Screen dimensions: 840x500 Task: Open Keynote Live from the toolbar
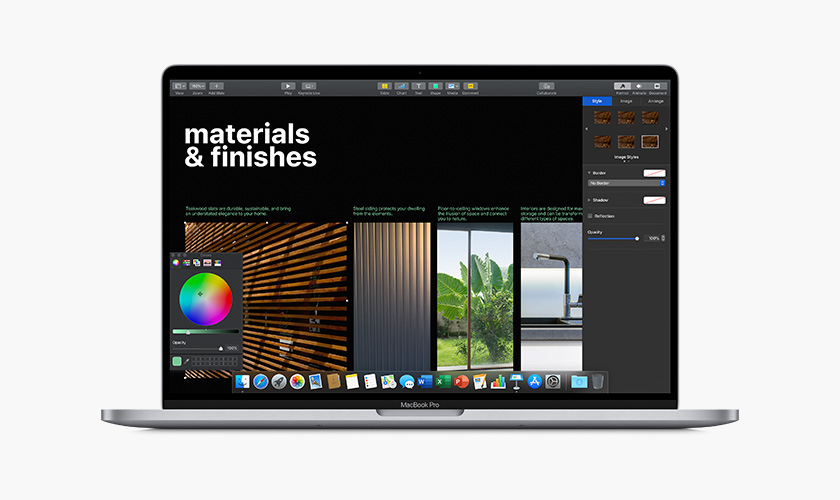point(310,87)
